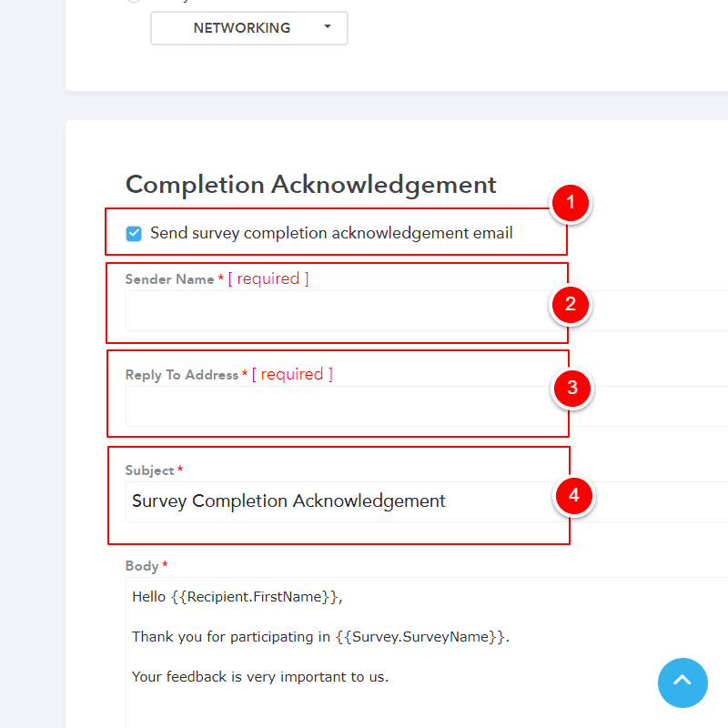Screen dimensions: 728x728
Task: Click the Subject field with Survey Completion Acknowledgement
Action: [337, 501]
